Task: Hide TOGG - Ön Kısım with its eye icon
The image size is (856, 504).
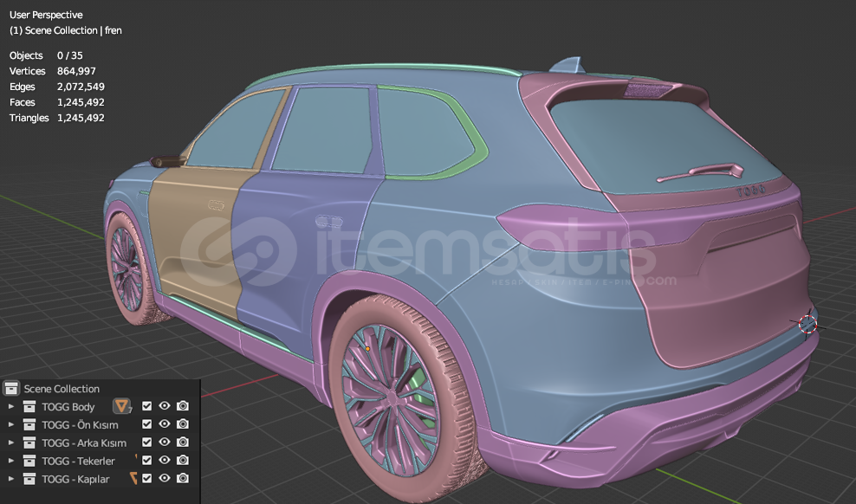Action: tap(165, 423)
